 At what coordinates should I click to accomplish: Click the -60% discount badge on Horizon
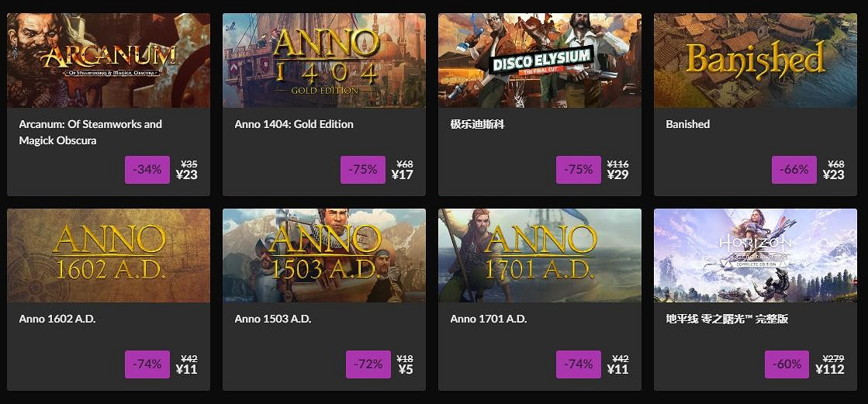pos(787,364)
